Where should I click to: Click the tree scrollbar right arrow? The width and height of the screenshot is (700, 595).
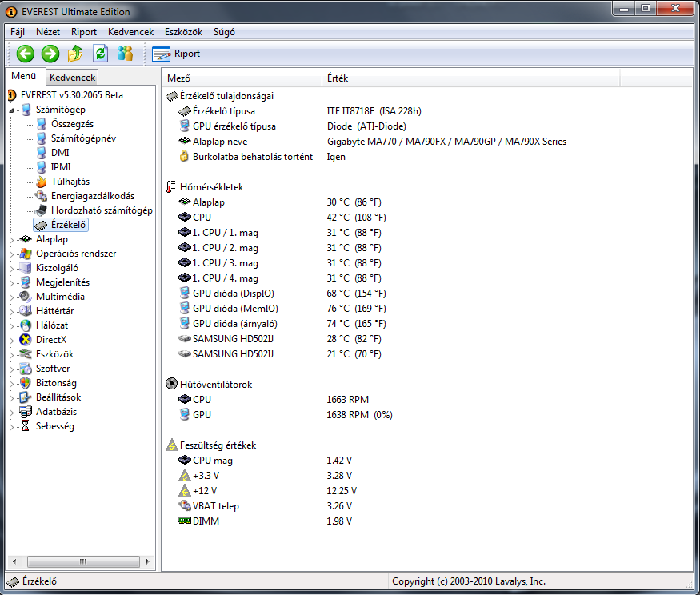(147, 561)
